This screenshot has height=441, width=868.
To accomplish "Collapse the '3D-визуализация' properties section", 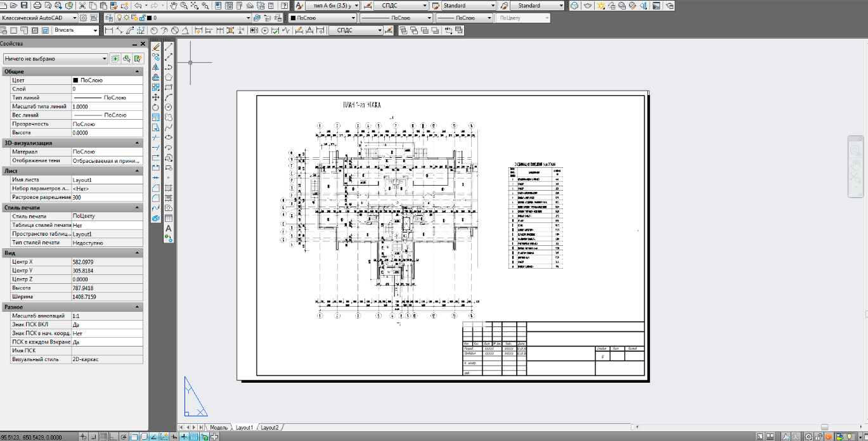I will coord(138,143).
